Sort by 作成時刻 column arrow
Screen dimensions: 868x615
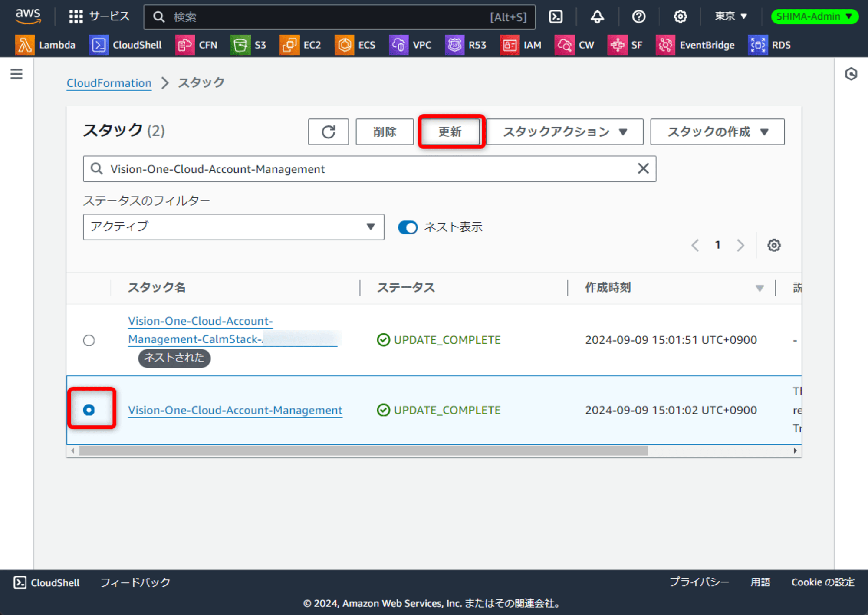[x=759, y=288]
